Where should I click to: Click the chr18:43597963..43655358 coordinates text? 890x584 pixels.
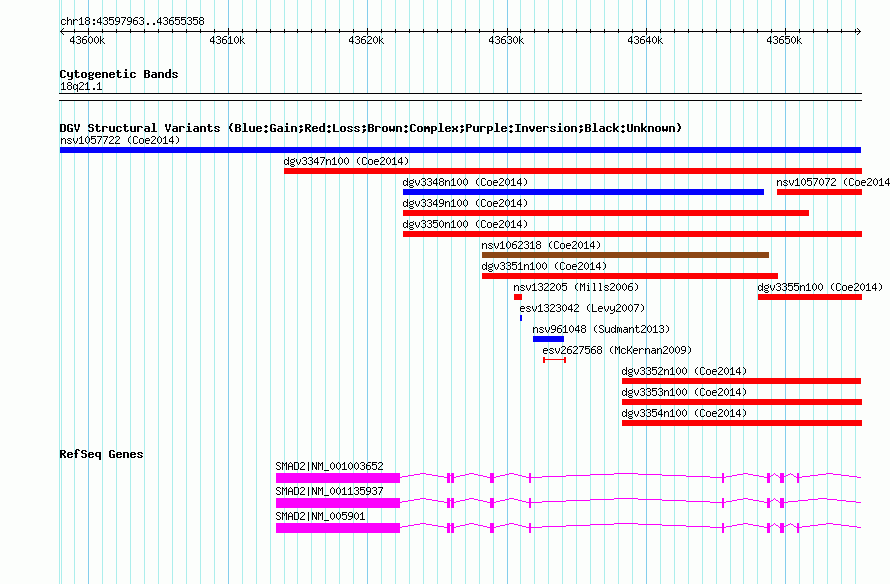pyautogui.click(x=132, y=22)
